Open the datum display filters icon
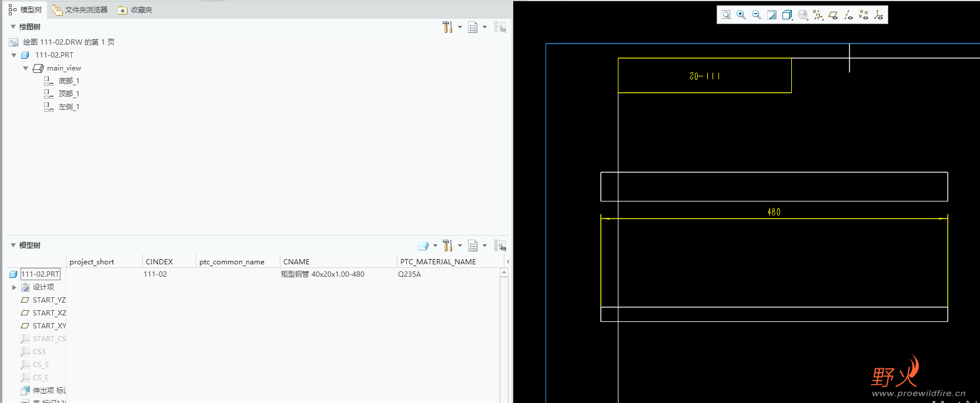The width and height of the screenshot is (980, 403). (818, 15)
